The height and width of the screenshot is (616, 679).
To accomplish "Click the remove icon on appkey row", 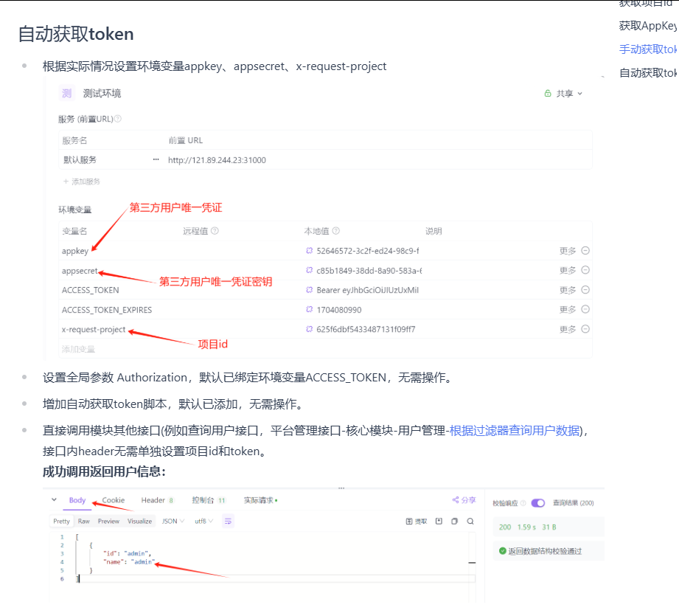I will point(585,251).
